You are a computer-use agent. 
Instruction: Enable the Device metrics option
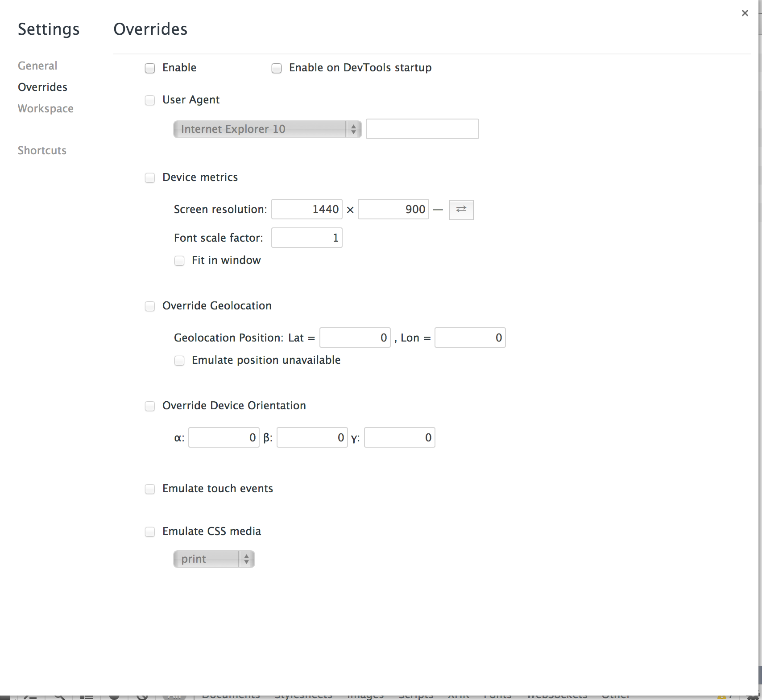click(150, 178)
